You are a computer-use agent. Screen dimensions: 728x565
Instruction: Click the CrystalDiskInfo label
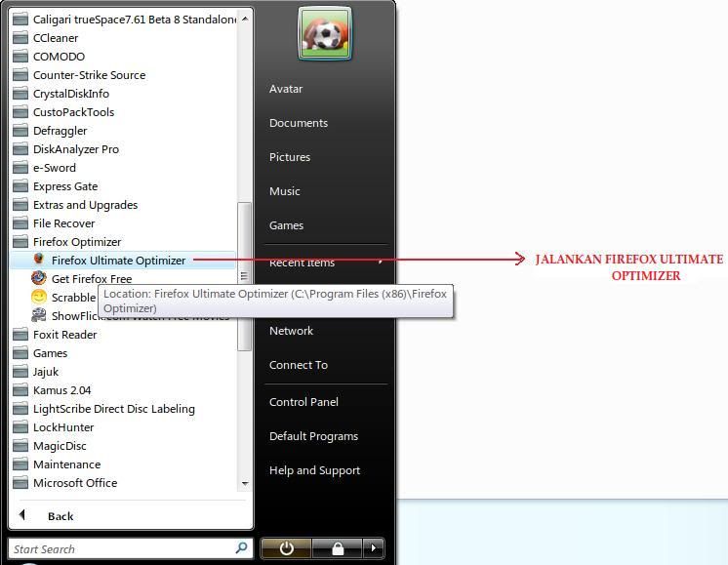coord(71,94)
